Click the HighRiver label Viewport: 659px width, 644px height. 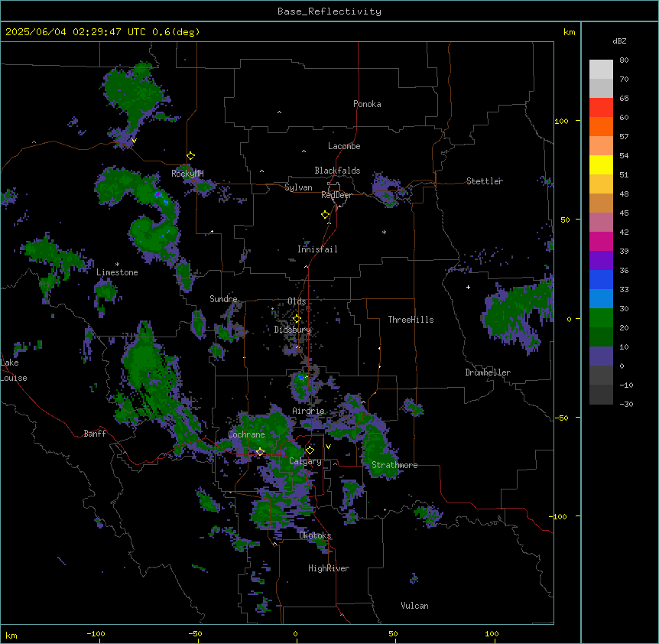pos(329,568)
